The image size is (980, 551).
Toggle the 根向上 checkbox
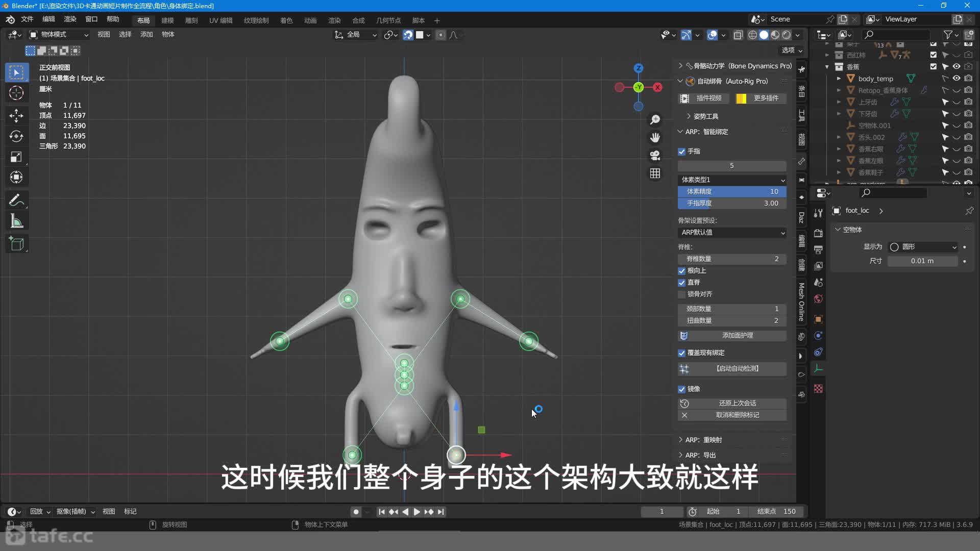pos(681,271)
